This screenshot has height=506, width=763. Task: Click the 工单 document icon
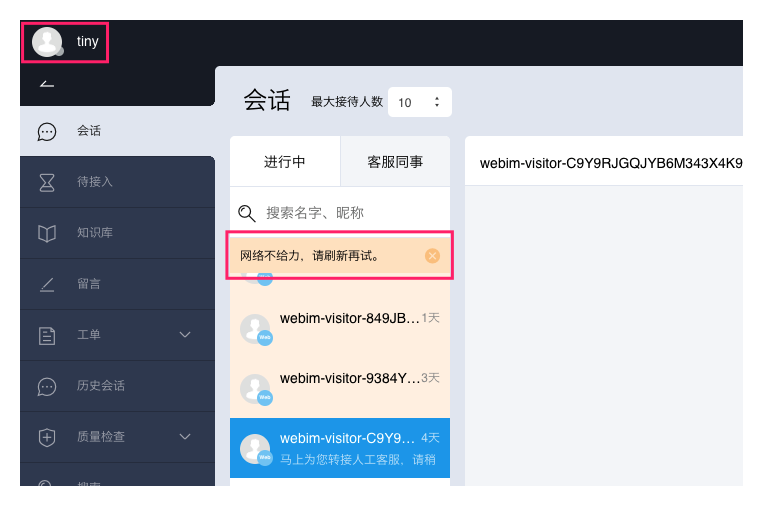click(47, 335)
